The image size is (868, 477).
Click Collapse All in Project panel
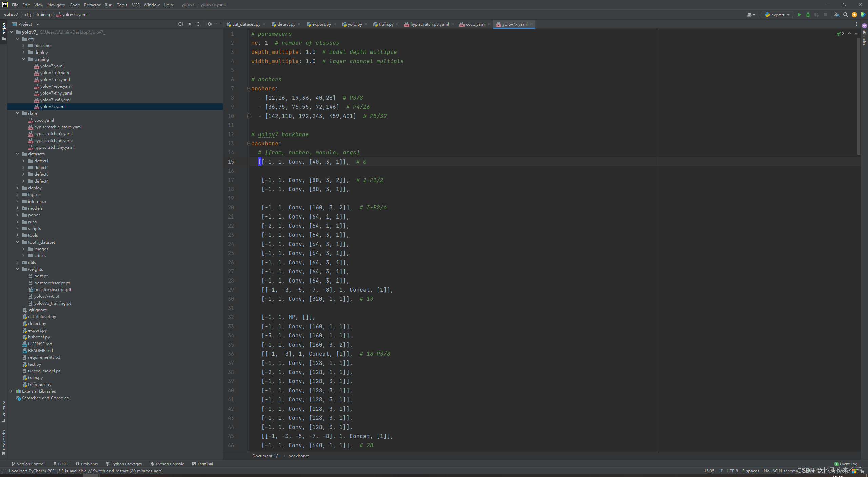[198, 24]
